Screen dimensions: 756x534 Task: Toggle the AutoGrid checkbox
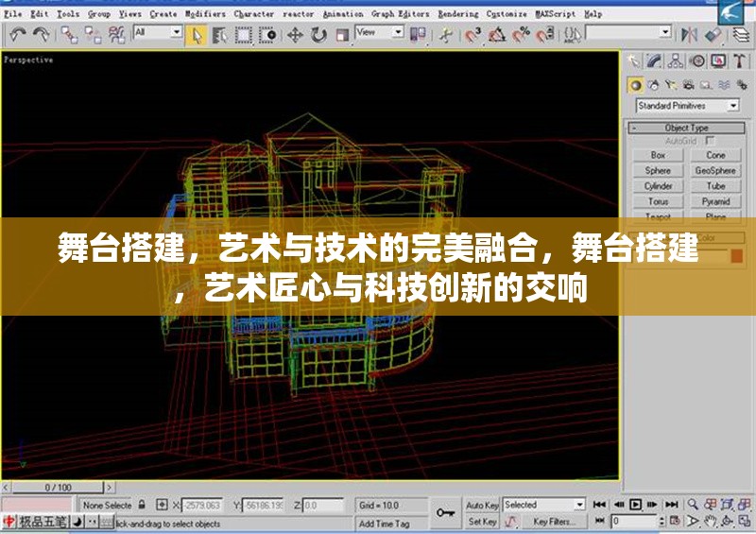[711, 141]
